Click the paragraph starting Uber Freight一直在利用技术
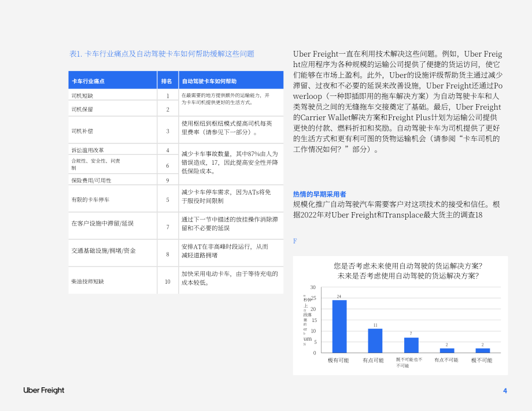 pyautogui.click(x=398, y=101)
